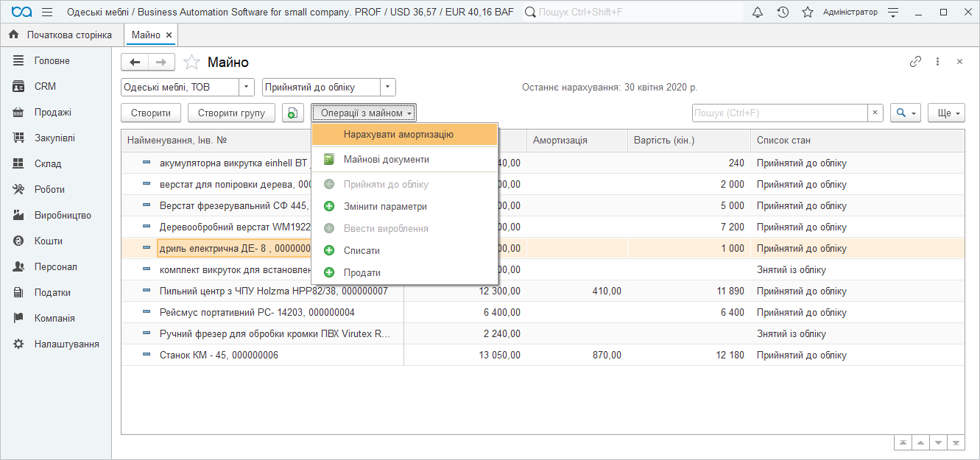Click the notifications bell icon
Image resolution: width=980 pixels, height=460 pixels.
coord(758,13)
